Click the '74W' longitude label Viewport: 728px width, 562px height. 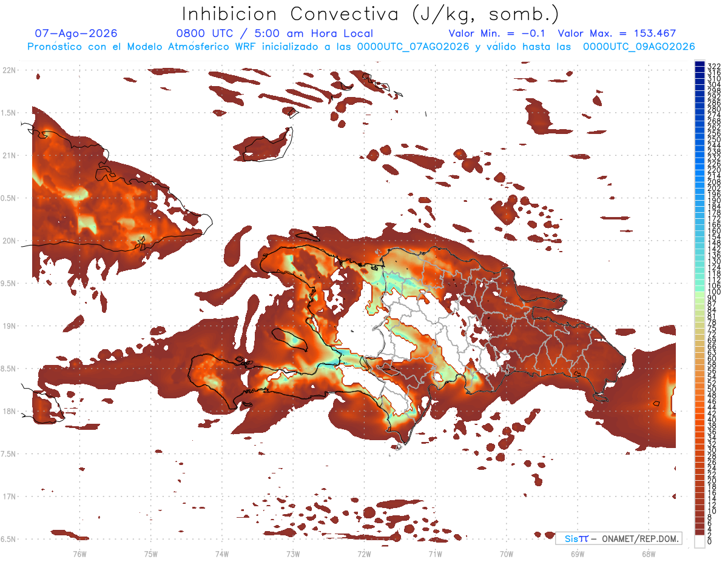click(221, 554)
